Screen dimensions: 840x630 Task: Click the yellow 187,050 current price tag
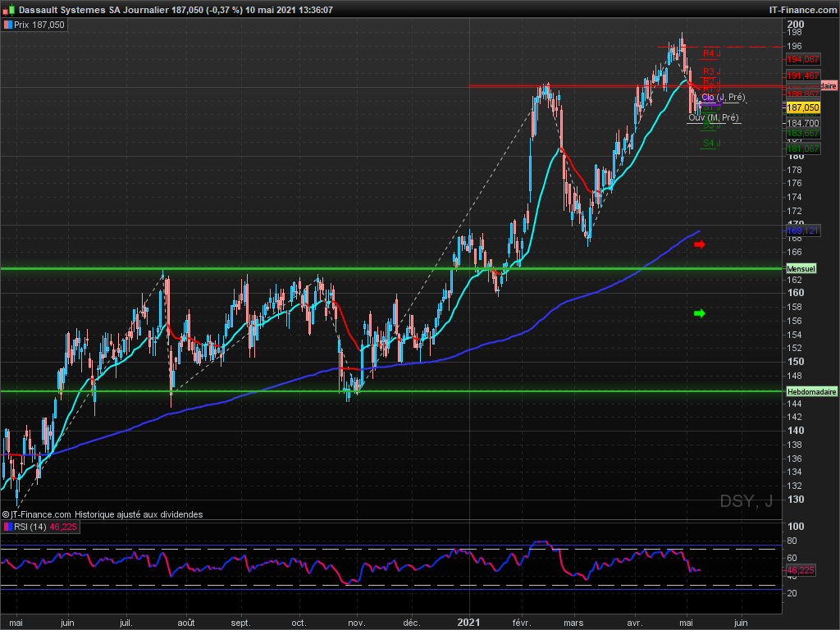(x=802, y=107)
